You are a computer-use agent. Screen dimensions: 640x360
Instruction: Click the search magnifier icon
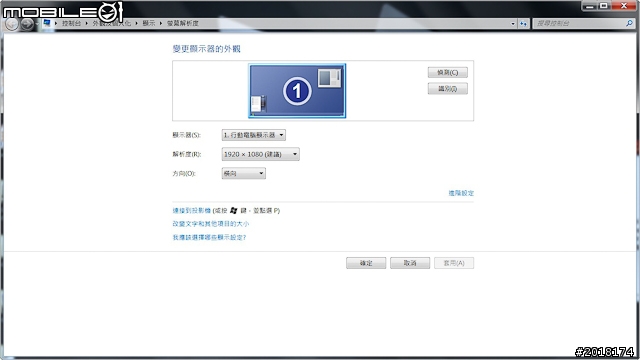[629, 23]
